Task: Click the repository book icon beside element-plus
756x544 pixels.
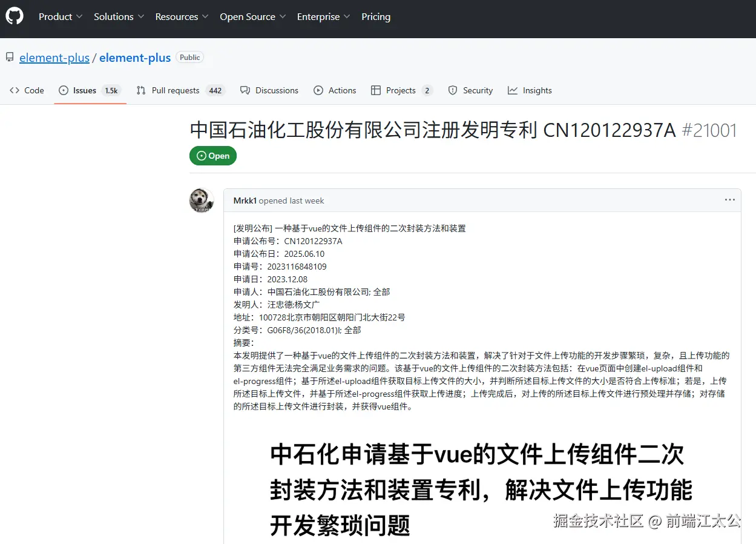Action: click(x=9, y=56)
